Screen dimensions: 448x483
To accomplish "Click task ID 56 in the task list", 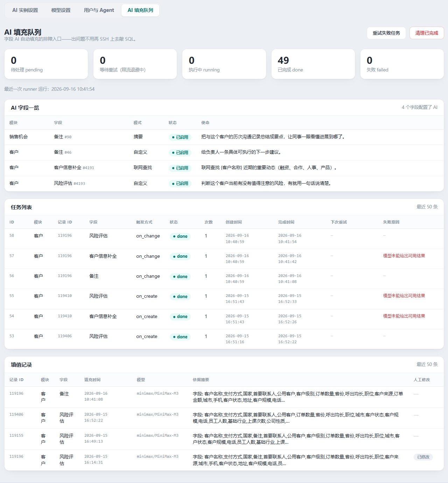I will tap(12, 276).
